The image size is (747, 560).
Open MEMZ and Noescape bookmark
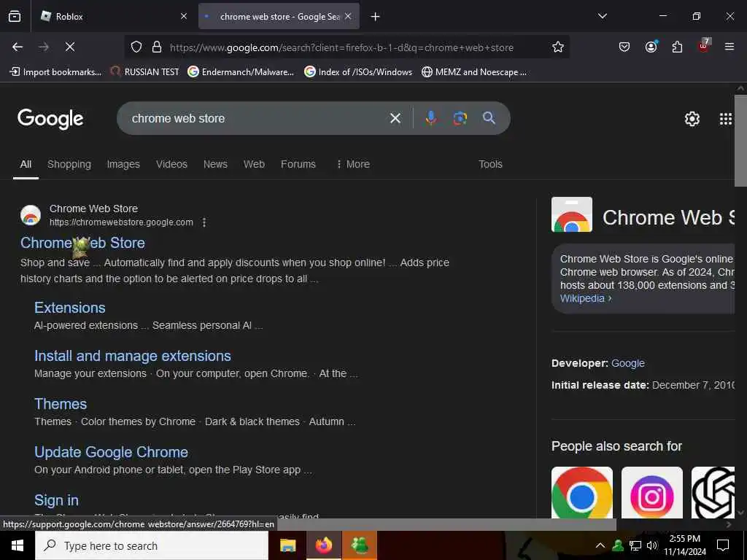[x=474, y=72]
